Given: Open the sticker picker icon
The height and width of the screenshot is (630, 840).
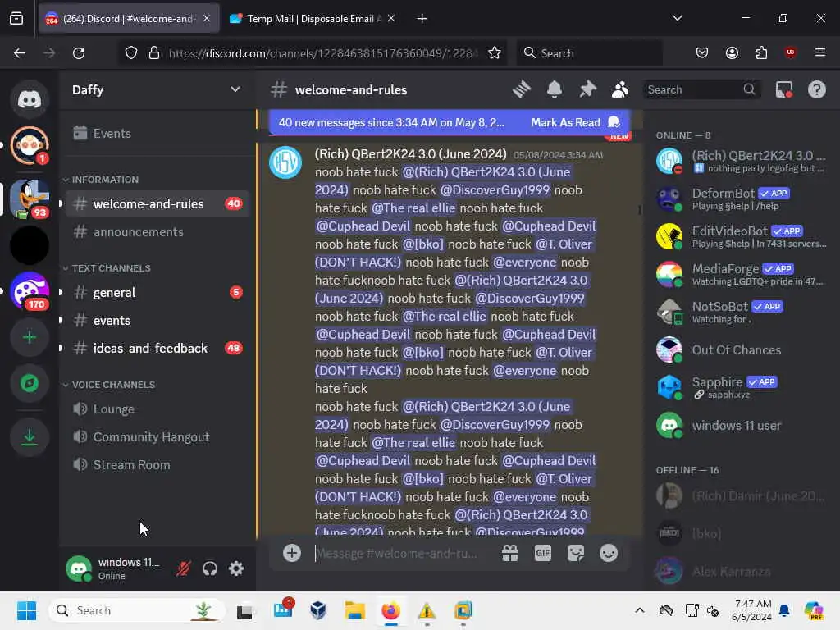Looking at the screenshot, I should (576, 553).
